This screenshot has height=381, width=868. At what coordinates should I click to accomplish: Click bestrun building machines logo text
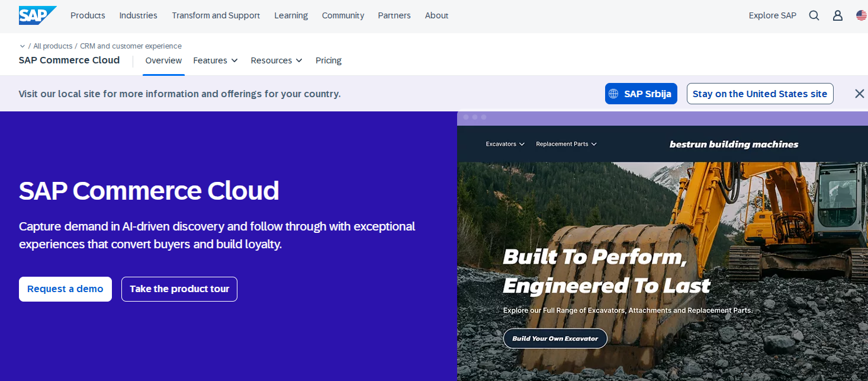pos(734,144)
